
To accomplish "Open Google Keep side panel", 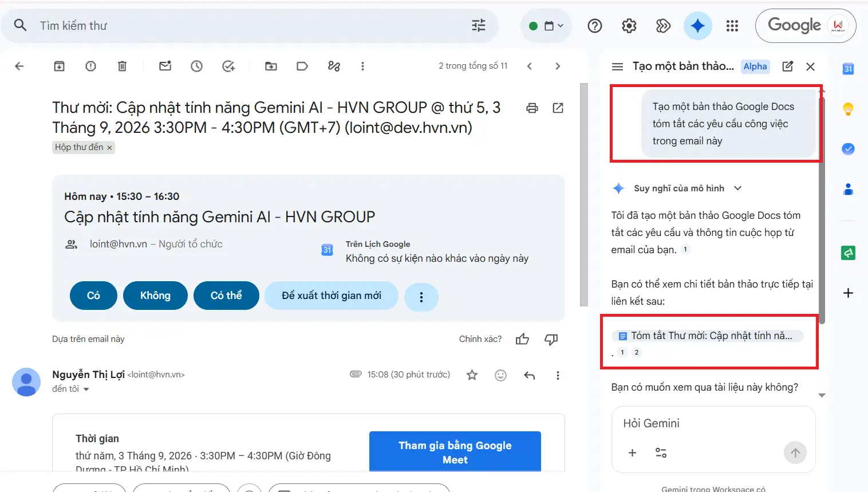I will click(x=849, y=109).
